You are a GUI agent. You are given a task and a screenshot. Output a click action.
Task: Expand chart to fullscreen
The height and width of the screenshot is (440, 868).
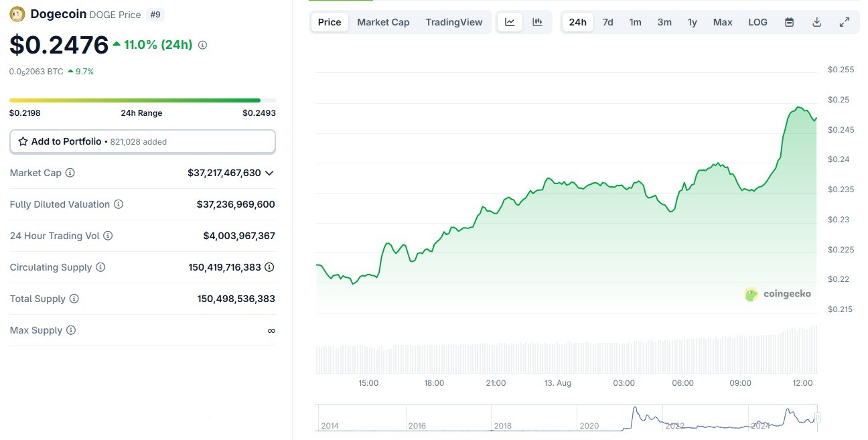click(844, 22)
